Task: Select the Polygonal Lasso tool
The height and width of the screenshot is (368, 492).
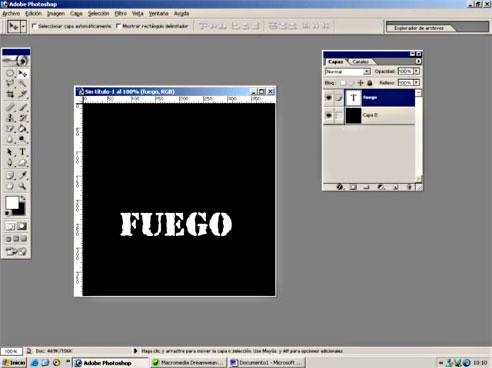Action: 10,83
